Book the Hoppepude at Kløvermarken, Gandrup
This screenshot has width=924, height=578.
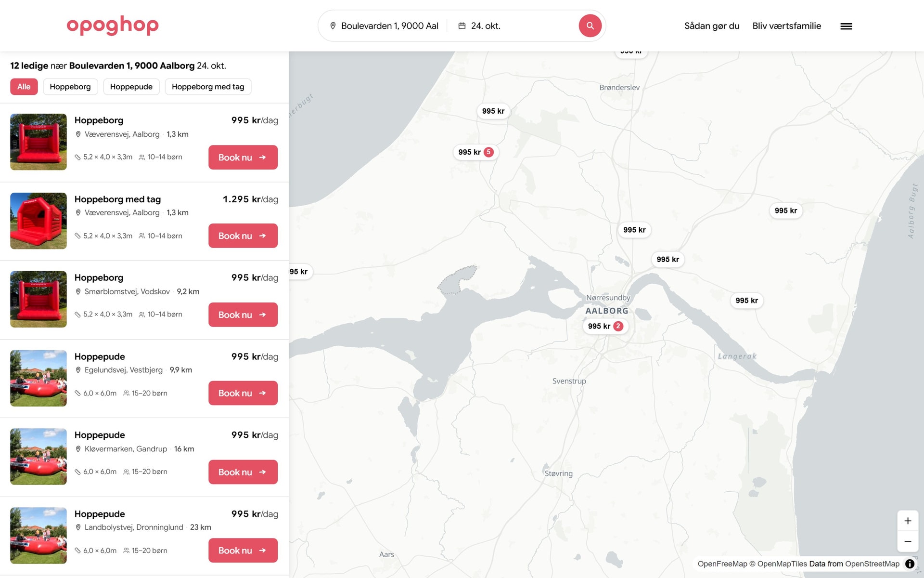(243, 472)
